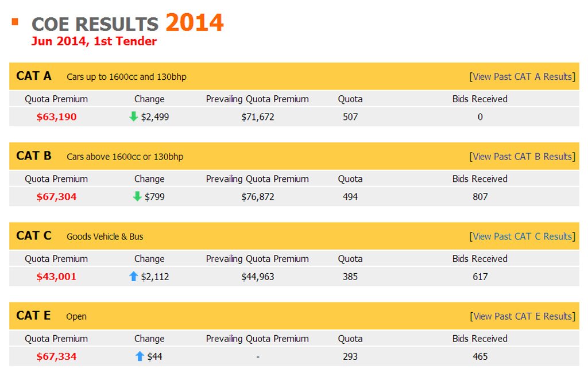Click the blue up arrow beside $44
Screen dimensions: 588x392
click(140, 356)
